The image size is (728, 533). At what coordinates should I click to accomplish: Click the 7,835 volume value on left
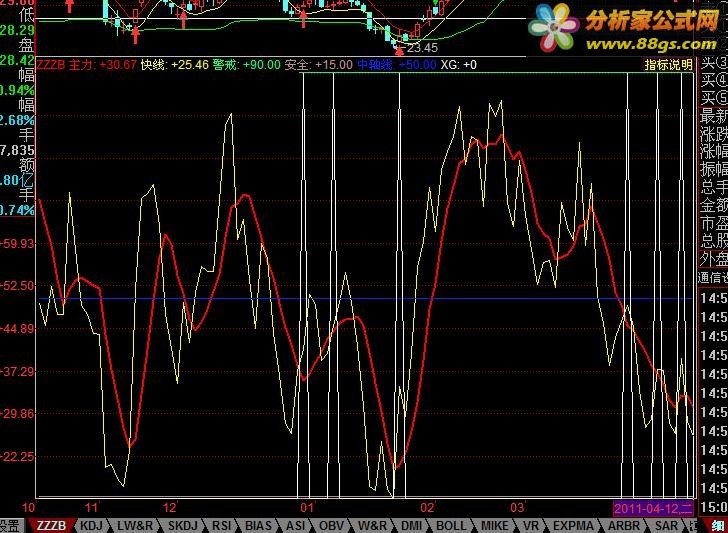pyautogui.click(x=18, y=150)
